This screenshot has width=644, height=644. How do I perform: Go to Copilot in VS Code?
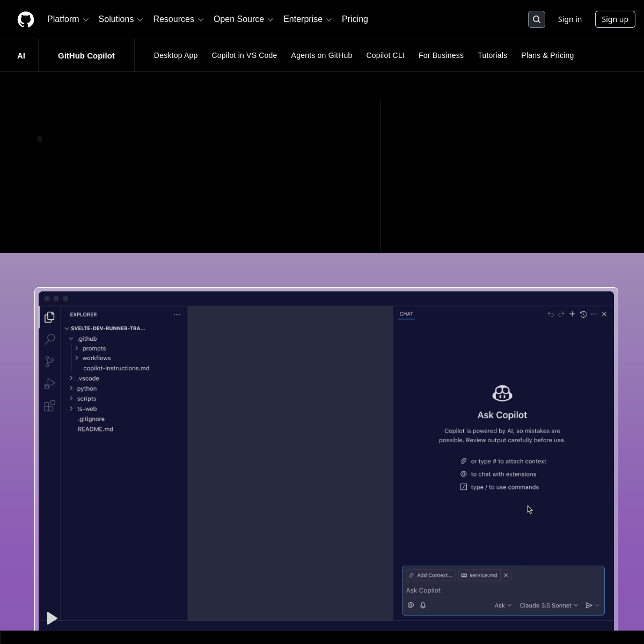(x=244, y=55)
